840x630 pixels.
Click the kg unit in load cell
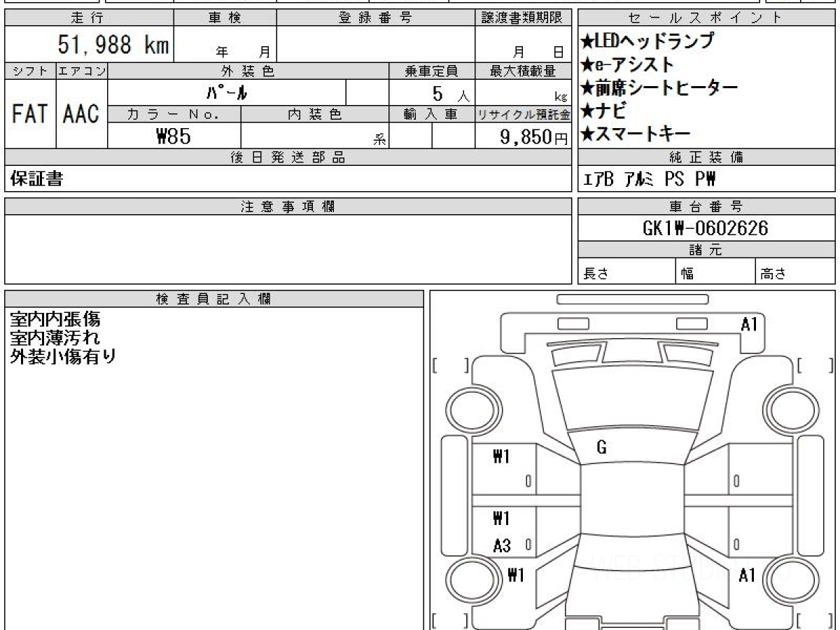[x=560, y=97]
